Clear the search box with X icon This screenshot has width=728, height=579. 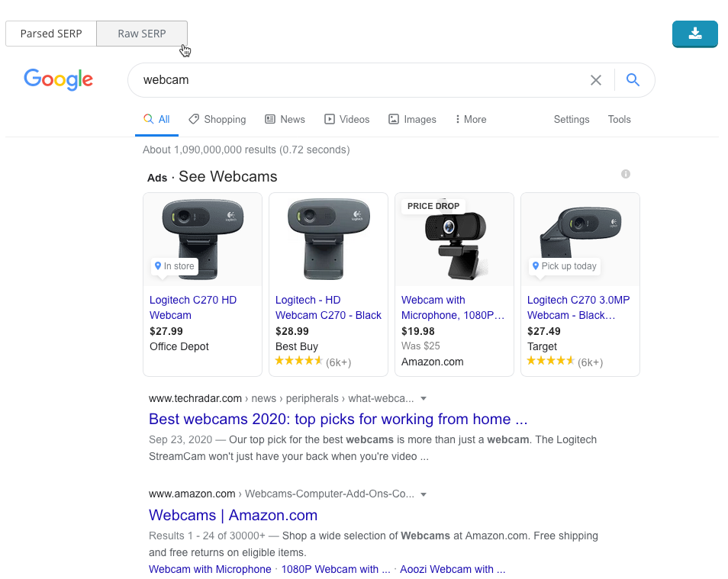(x=596, y=80)
